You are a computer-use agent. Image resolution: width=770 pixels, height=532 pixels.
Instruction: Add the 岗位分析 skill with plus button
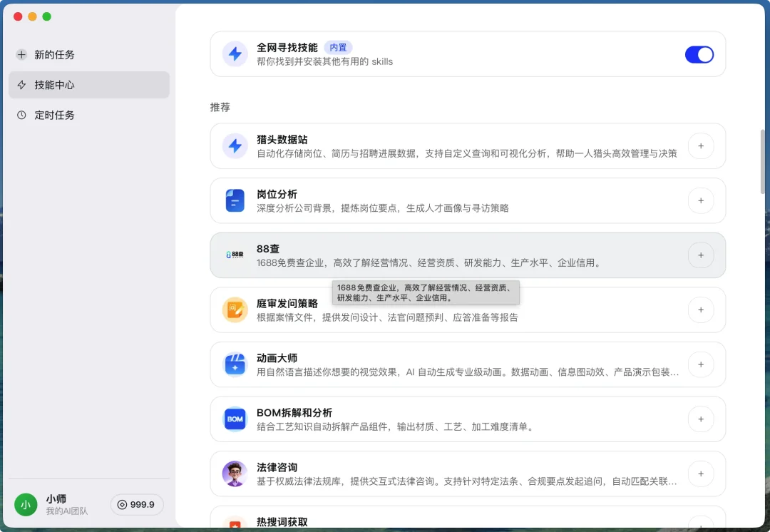(x=701, y=200)
